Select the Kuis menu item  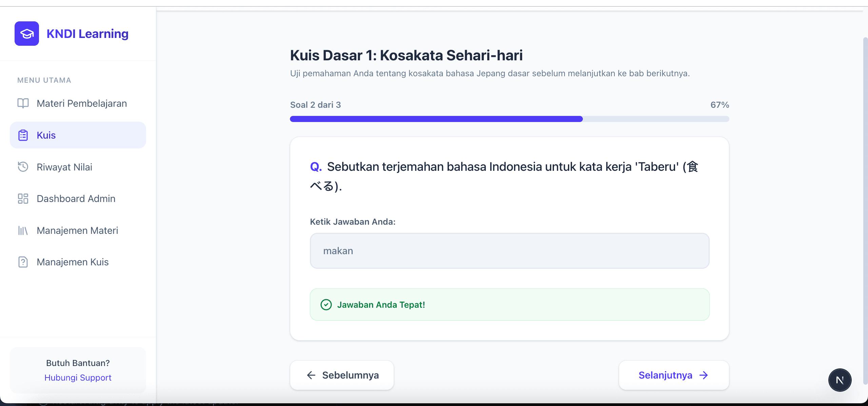pos(78,135)
